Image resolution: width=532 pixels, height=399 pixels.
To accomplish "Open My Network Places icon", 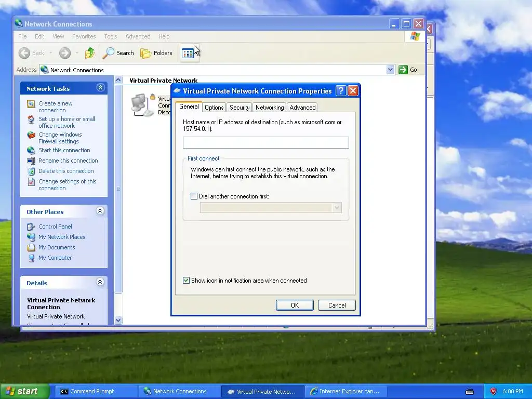I will [x=31, y=237].
